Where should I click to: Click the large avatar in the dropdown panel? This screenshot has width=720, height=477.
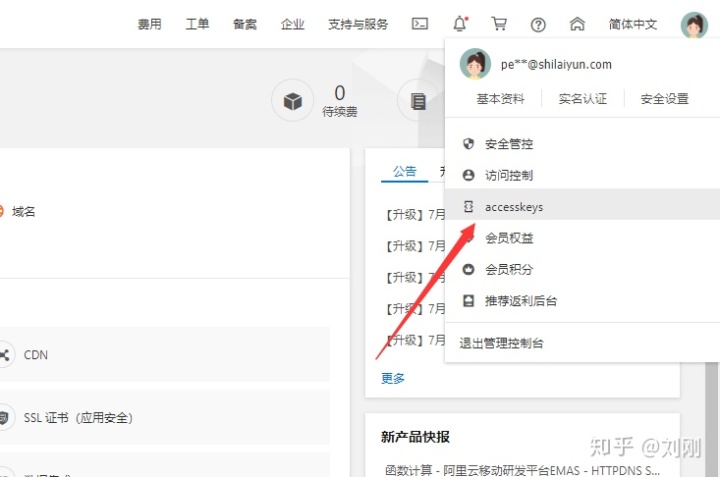pos(475,64)
